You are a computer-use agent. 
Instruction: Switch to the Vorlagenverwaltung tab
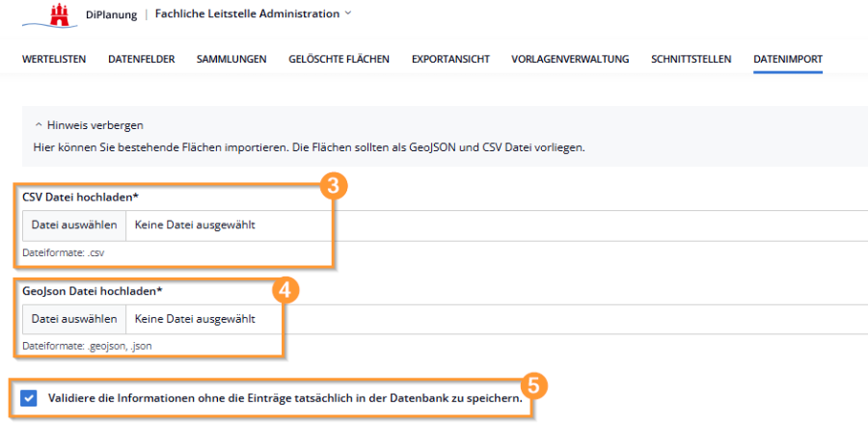(570, 59)
